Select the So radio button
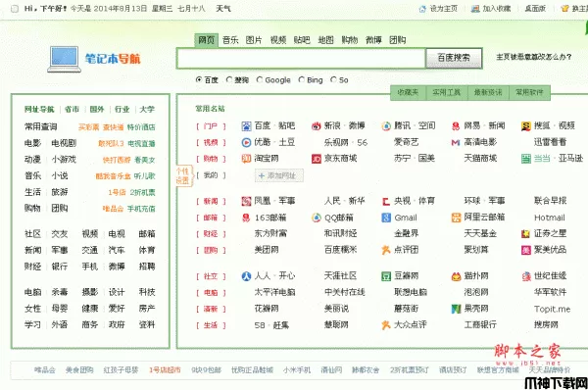 pos(333,79)
